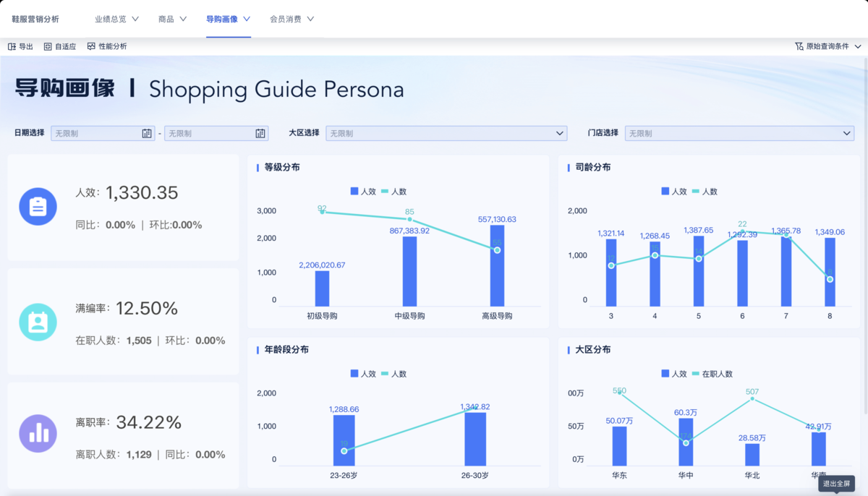The height and width of the screenshot is (496, 868).
Task: Click the 高级导购 bar in 等级分布 chart
Action: [497, 265]
